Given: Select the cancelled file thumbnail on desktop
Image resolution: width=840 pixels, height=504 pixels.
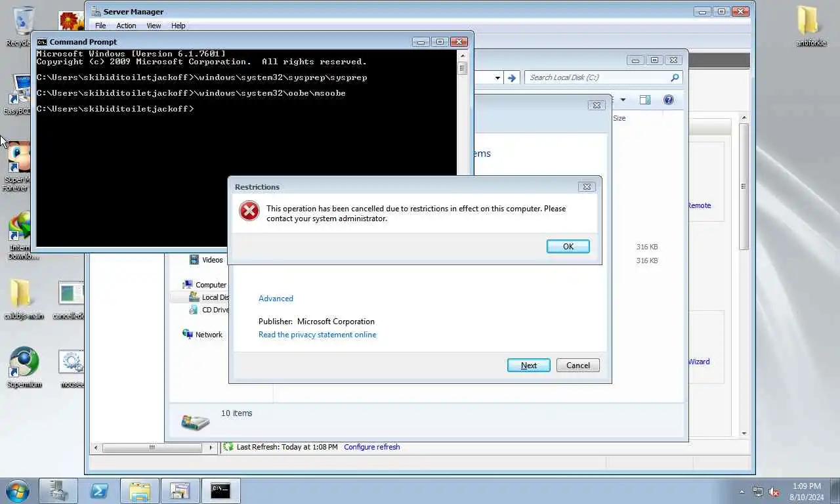Looking at the screenshot, I should (70, 300).
